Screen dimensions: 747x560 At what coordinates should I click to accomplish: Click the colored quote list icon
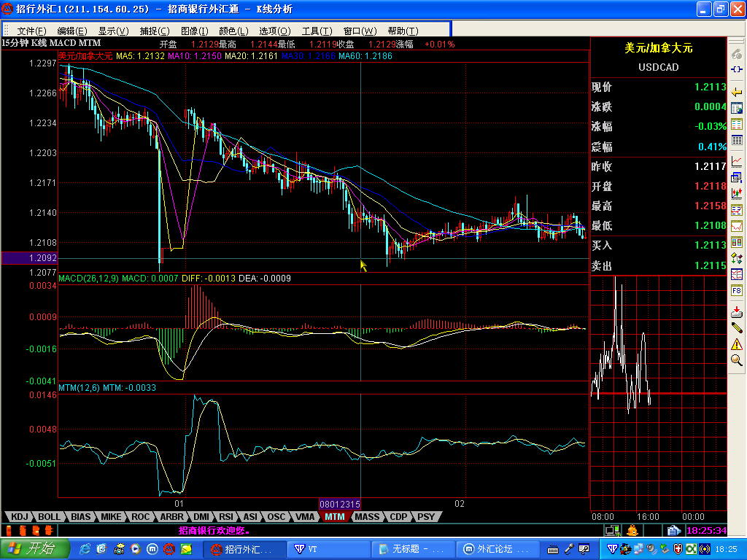click(x=737, y=124)
